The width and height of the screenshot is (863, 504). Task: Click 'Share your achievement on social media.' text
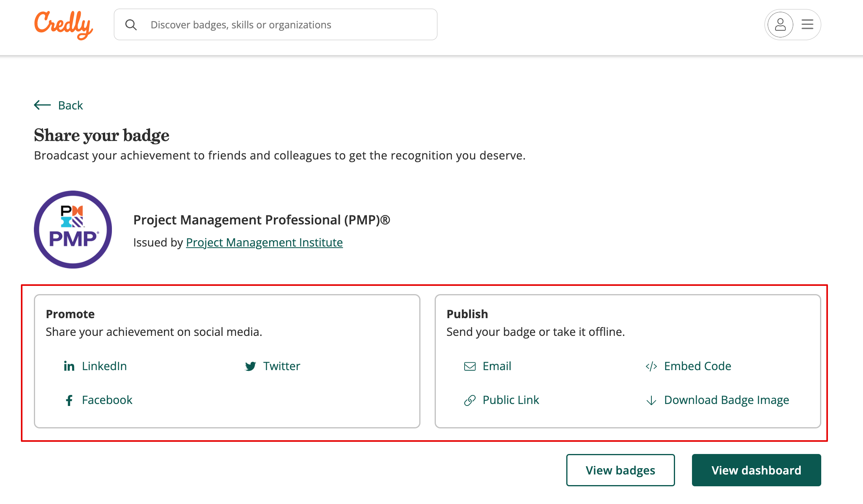154,332
